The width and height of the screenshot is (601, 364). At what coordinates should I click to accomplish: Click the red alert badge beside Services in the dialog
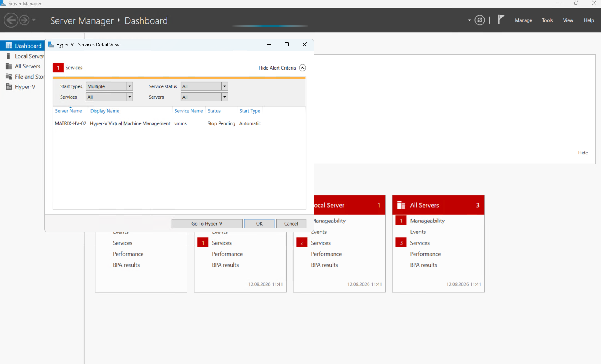[x=58, y=68]
